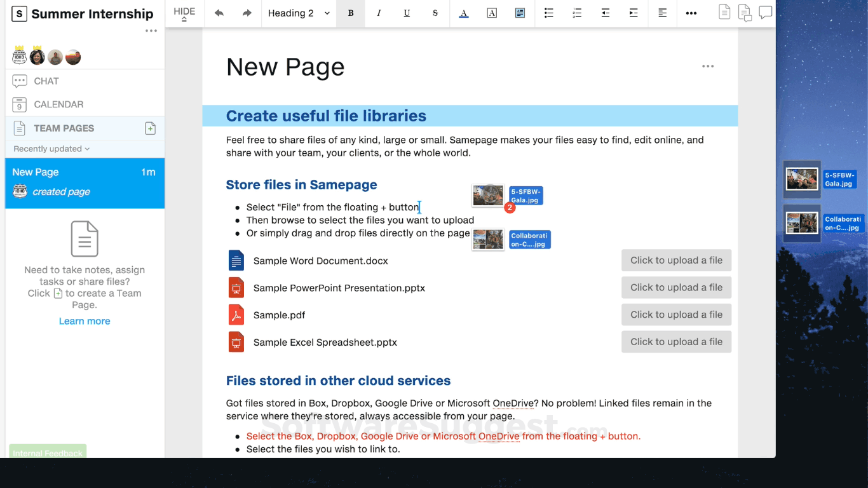The width and height of the screenshot is (868, 488).
Task: Create a new Team Page with the plus icon
Action: pos(150,128)
